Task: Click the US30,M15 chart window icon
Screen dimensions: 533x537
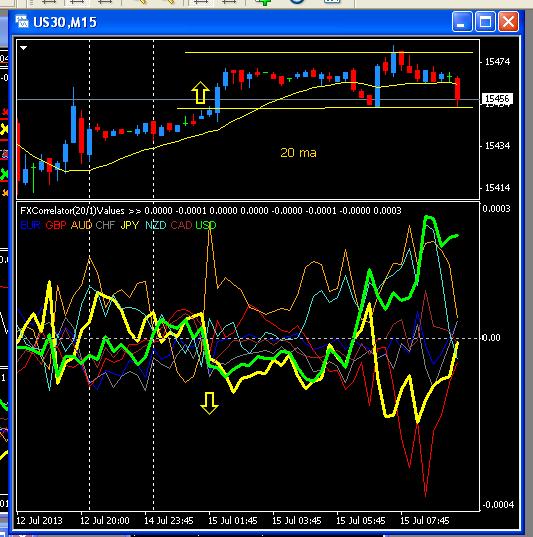Action: [22, 22]
